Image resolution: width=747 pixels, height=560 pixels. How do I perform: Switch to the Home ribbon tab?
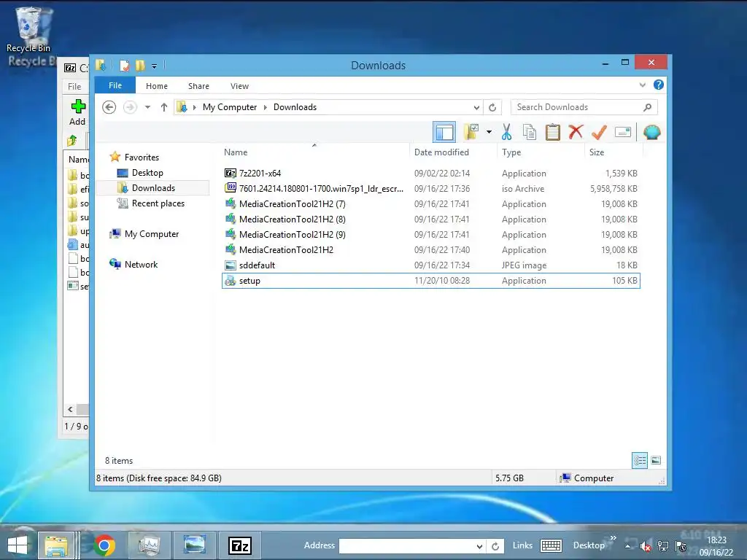point(157,86)
